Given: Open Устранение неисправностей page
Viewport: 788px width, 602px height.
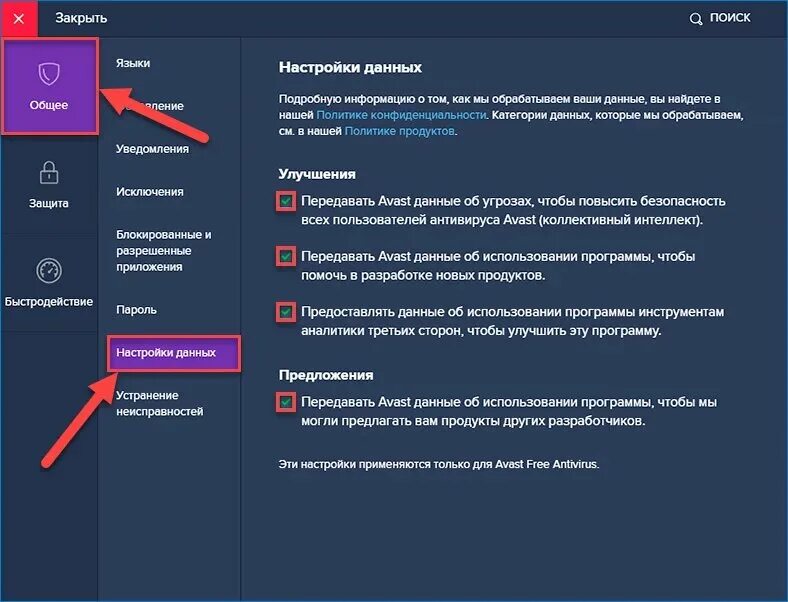Looking at the screenshot, I should [160, 404].
